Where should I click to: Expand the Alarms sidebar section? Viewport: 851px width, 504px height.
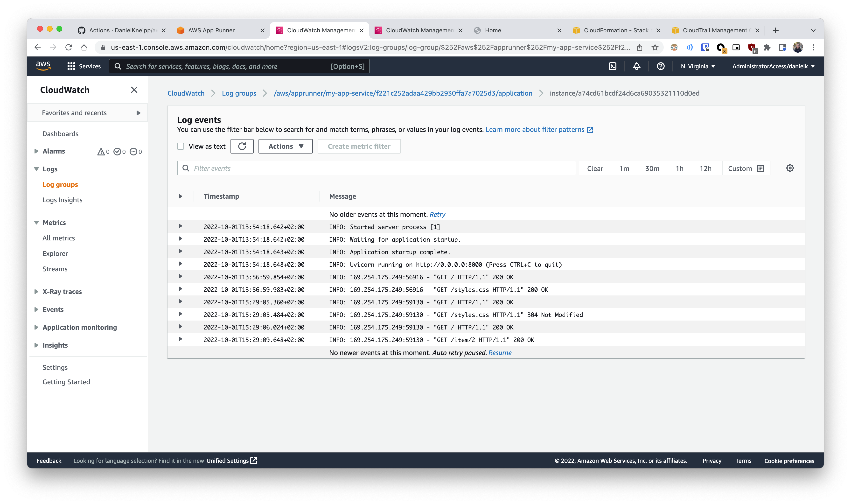(x=36, y=151)
